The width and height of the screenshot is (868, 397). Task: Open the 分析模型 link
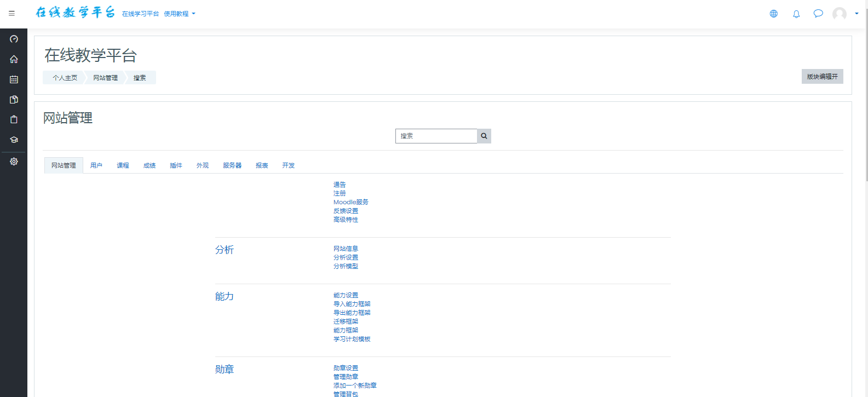346,266
